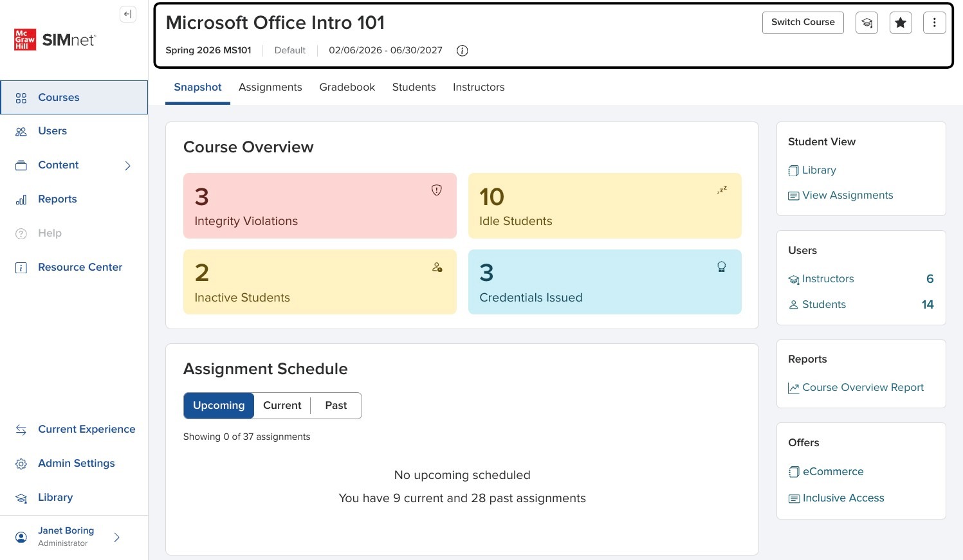Click the Idle Students sleep icon
Image resolution: width=963 pixels, height=560 pixels.
722,190
